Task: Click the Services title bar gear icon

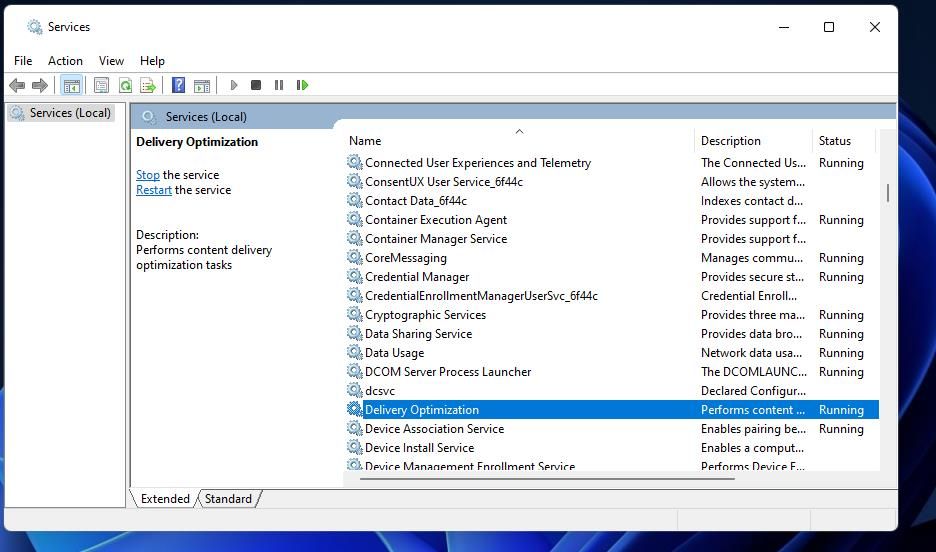Action: pos(35,27)
